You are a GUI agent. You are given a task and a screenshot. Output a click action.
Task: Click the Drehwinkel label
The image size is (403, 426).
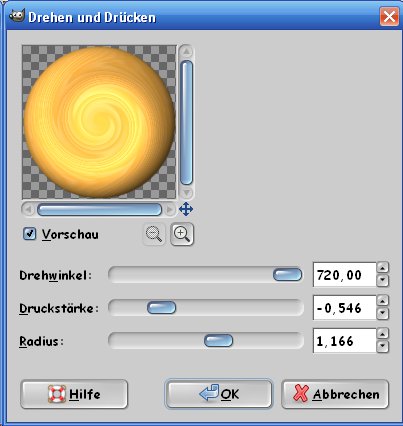(x=55, y=275)
